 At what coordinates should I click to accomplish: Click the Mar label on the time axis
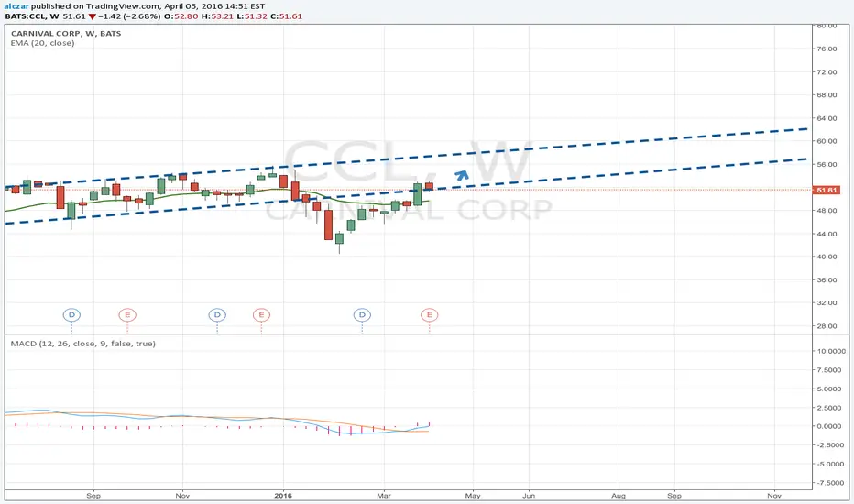(x=384, y=495)
